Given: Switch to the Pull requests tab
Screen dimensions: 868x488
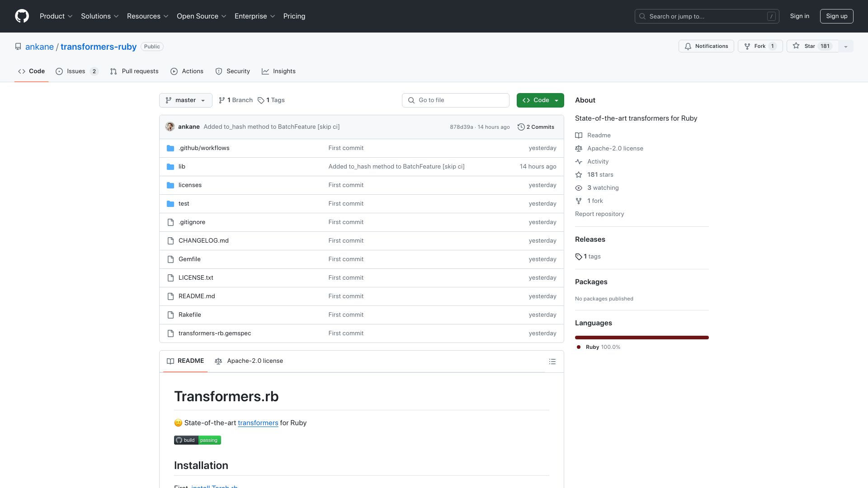Looking at the screenshot, I should point(134,71).
